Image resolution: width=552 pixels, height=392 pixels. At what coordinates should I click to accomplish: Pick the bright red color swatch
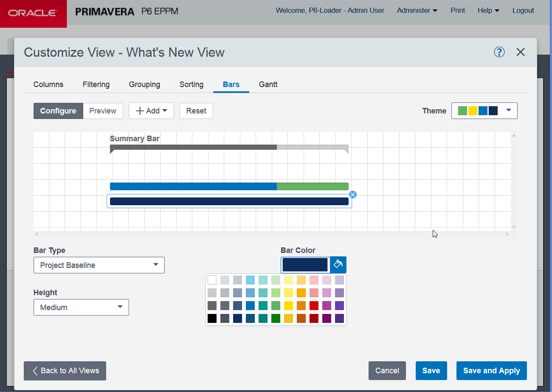click(x=314, y=306)
